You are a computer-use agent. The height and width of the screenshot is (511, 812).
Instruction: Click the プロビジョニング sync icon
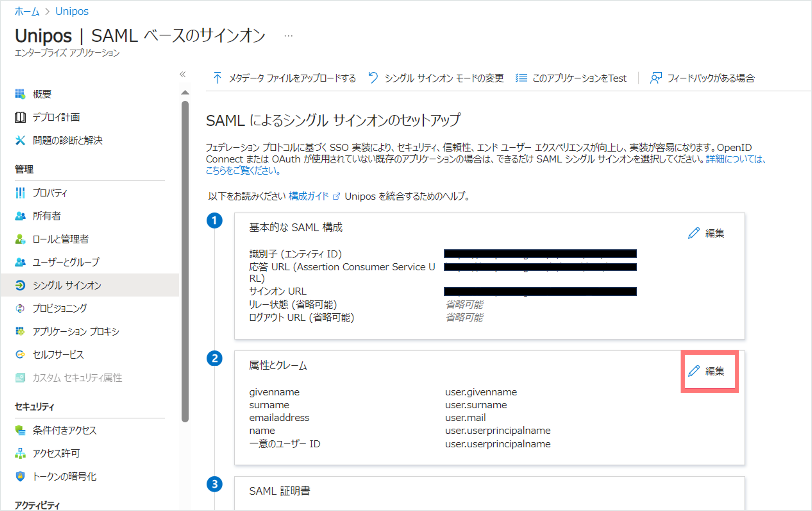point(20,308)
